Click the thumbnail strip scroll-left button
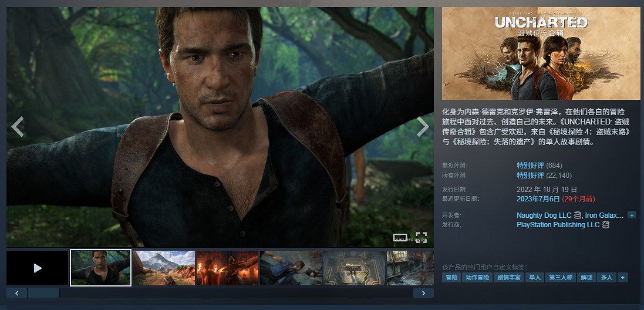This screenshot has height=310, width=644. [17, 293]
